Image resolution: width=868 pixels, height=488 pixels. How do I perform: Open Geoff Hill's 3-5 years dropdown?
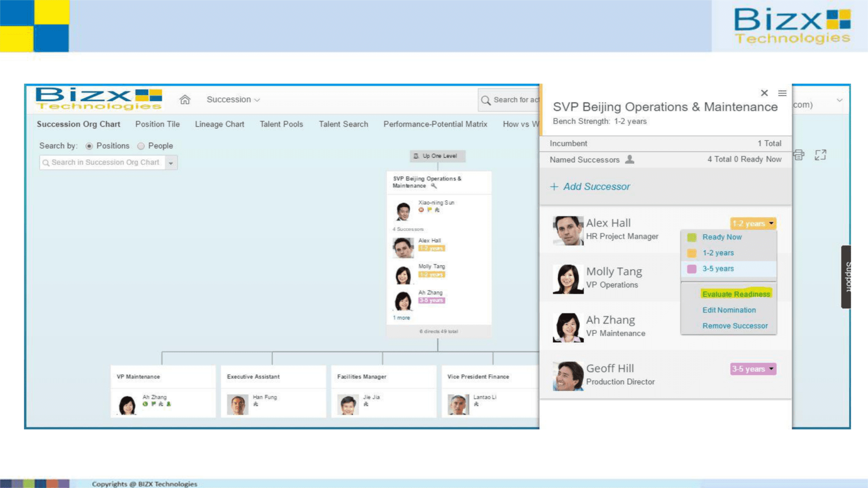coord(752,369)
